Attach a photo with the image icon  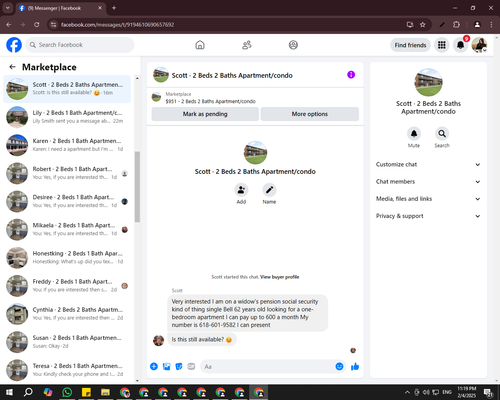tap(166, 367)
